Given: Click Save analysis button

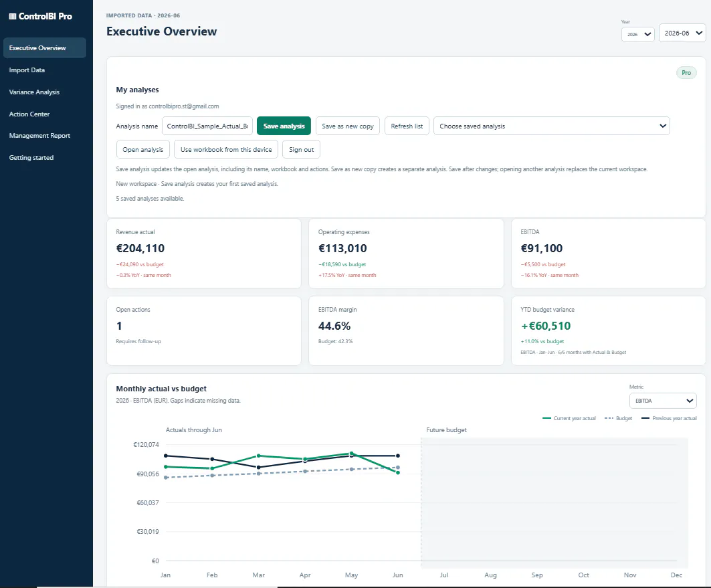Looking at the screenshot, I should tap(284, 126).
